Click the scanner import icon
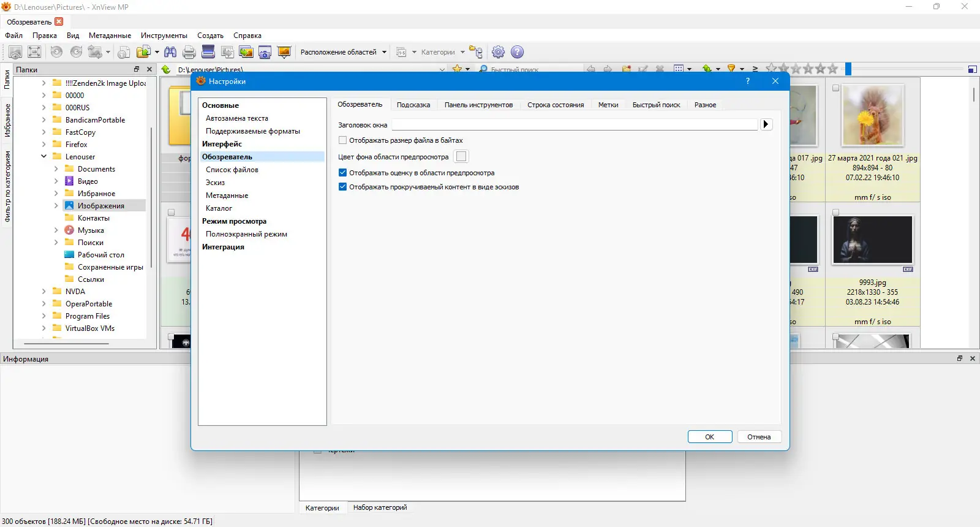This screenshot has width=980, height=527. click(208, 52)
